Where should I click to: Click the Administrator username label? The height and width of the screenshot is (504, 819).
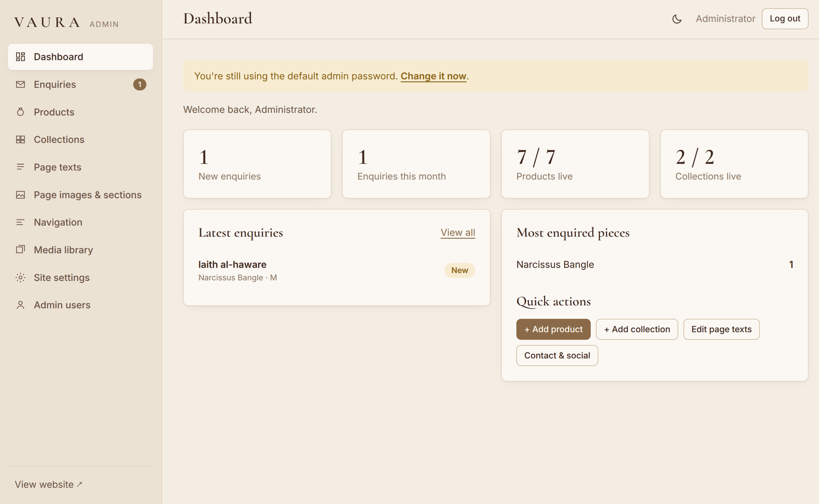[x=725, y=19]
